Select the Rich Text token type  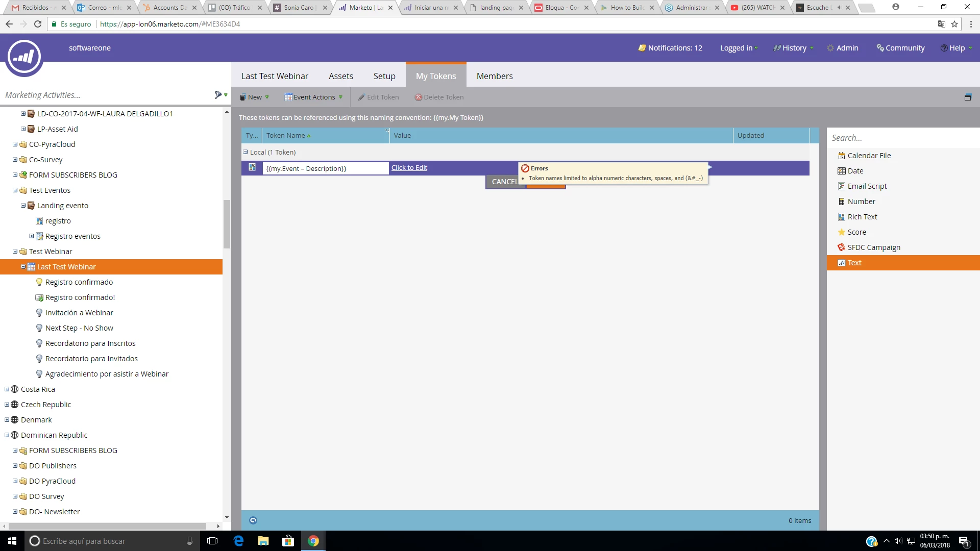tap(862, 217)
